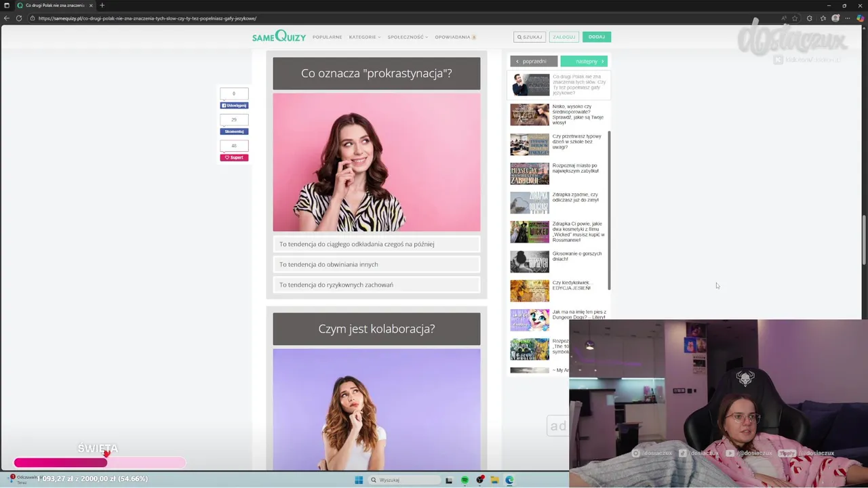This screenshot has height=488, width=868.
Task: Open 'Czy przetrwasz typowy dzień w szkole' quiz
Action: (576, 142)
